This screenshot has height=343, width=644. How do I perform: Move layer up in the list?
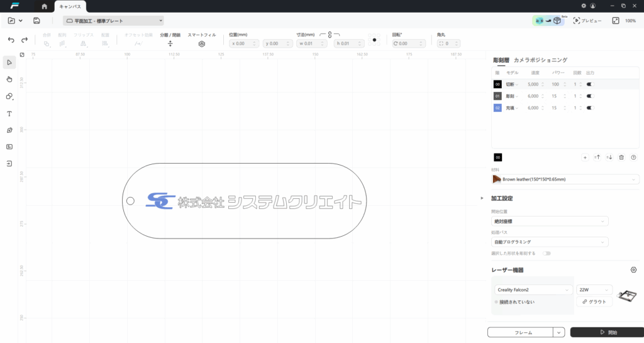click(x=597, y=157)
